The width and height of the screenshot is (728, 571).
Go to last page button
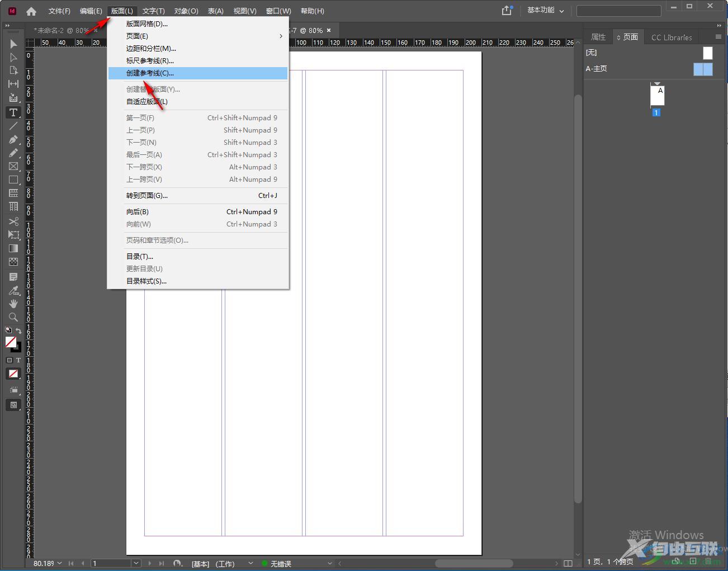click(x=162, y=563)
